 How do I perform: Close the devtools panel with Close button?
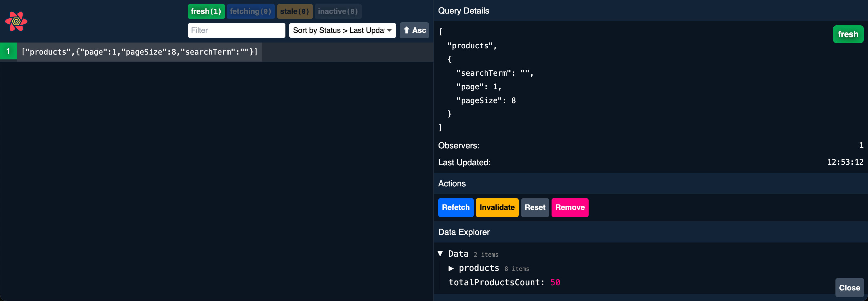coord(849,287)
